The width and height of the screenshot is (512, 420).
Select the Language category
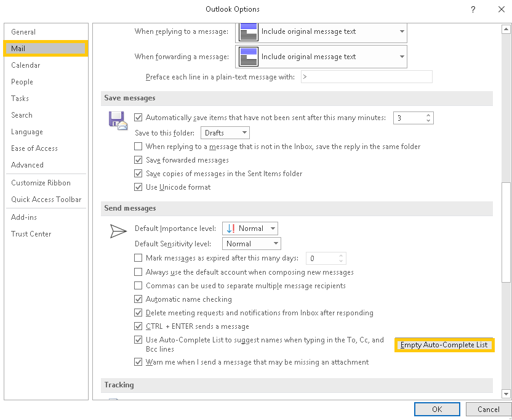(x=46, y=132)
